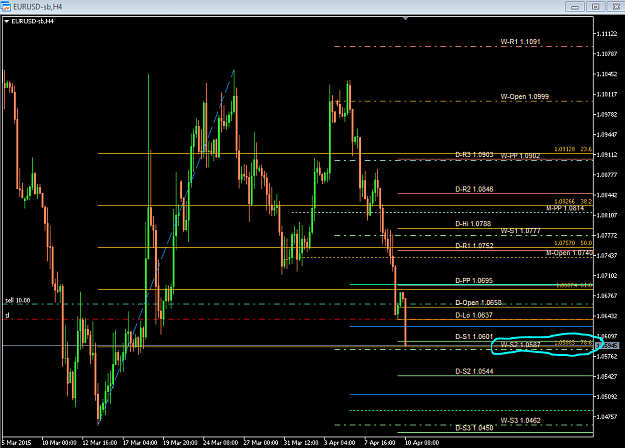Click the D-R3 1.0903 level label
This screenshot has height=448, width=625.
pos(474,154)
